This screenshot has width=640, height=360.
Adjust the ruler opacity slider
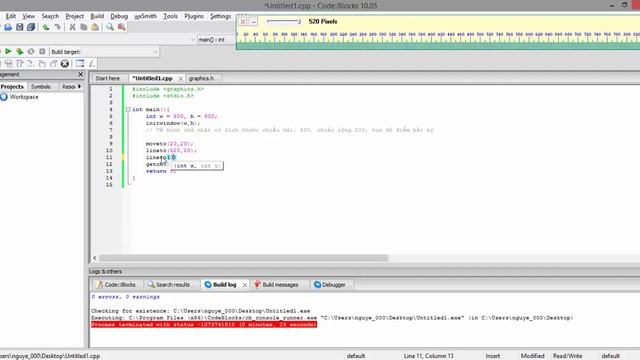point(284,21)
